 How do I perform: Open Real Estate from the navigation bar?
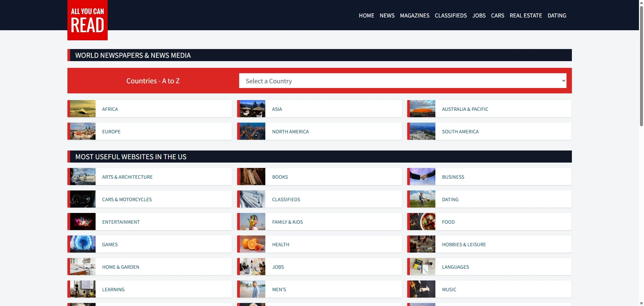(526, 15)
